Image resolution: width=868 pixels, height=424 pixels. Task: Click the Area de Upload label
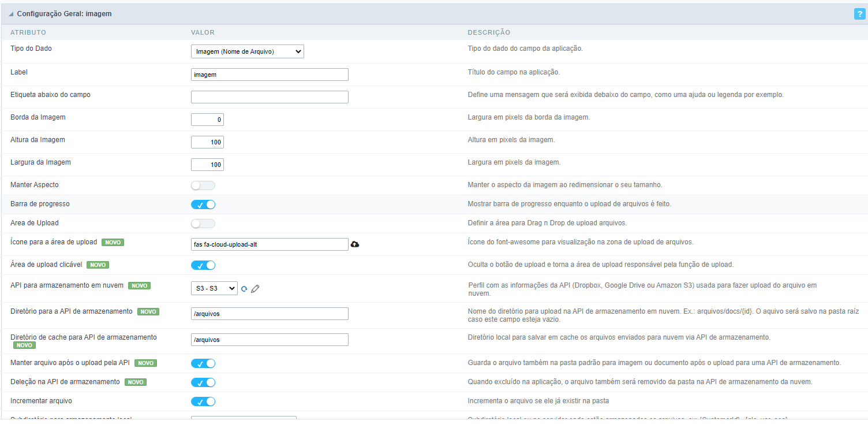[x=35, y=223]
